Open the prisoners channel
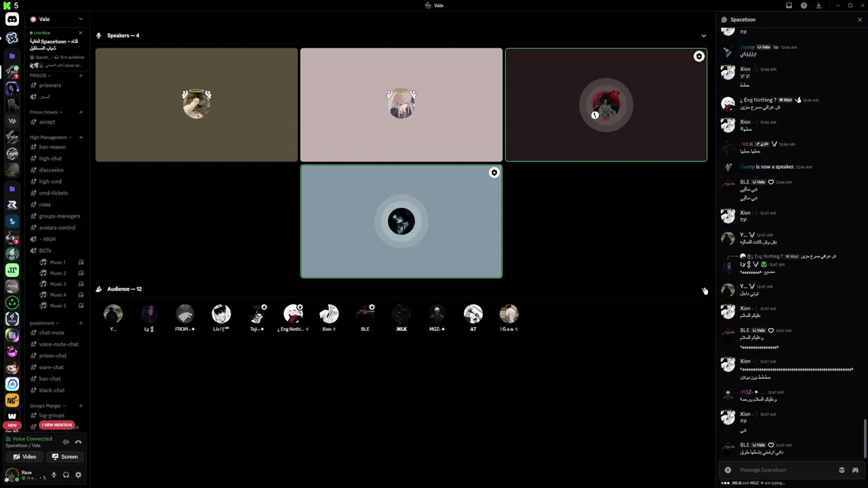Viewport: 868px width, 488px height. [57, 85]
